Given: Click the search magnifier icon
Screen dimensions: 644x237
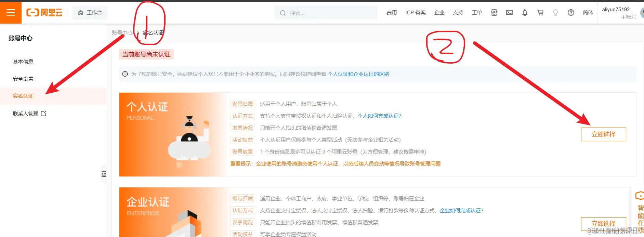Looking at the screenshot, I should (x=282, y=13).
